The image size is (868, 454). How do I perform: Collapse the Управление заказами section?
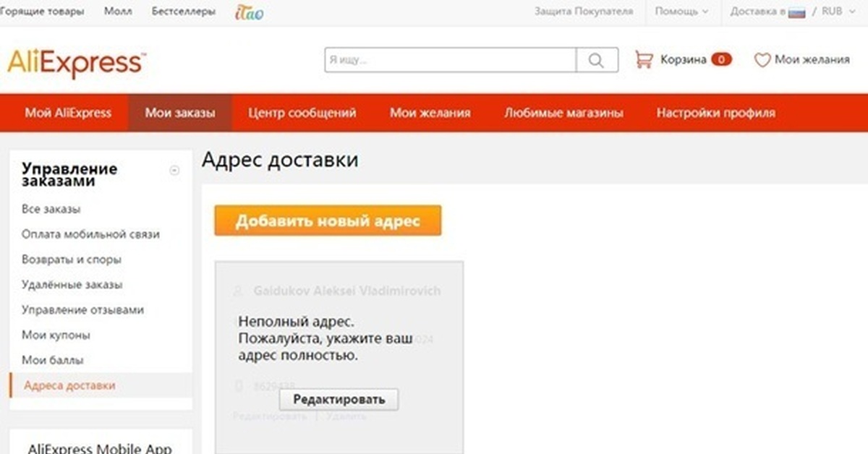point(174,171)
